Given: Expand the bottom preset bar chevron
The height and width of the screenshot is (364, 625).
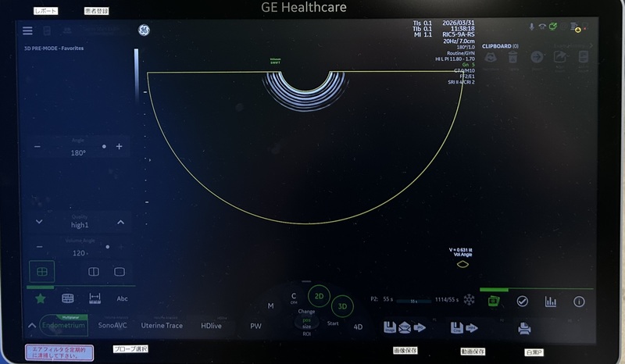Looking at the screenshot, I should point(31,326).
